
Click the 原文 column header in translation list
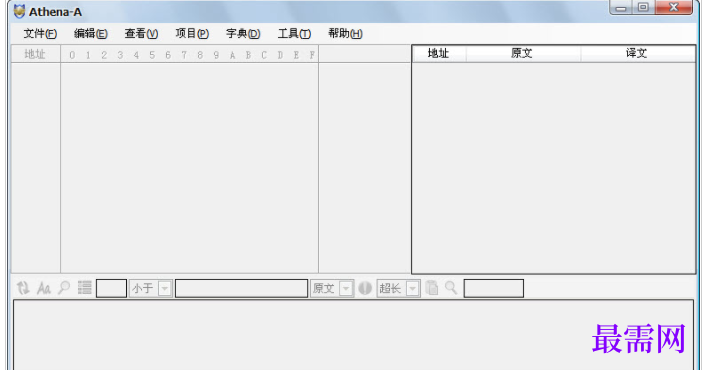click(524, 53)
